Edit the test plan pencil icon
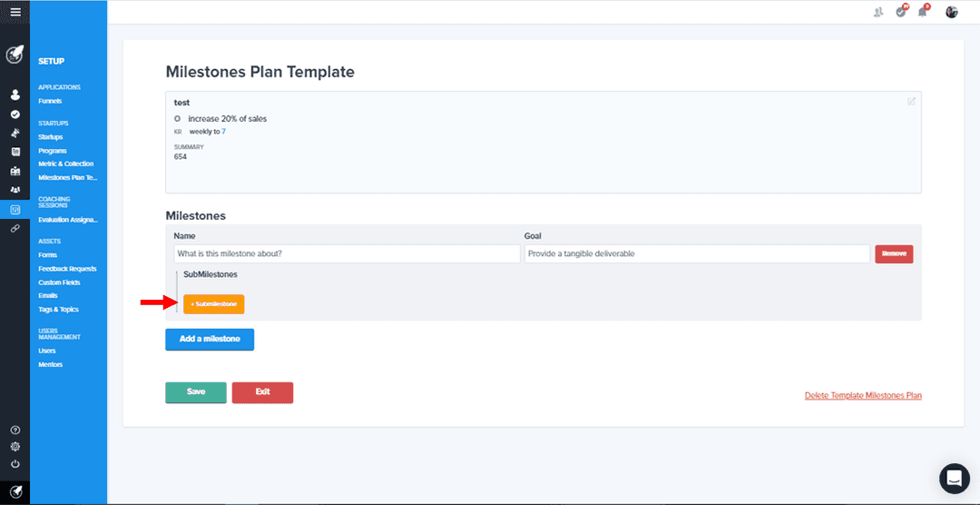 (x=911, y=102)
